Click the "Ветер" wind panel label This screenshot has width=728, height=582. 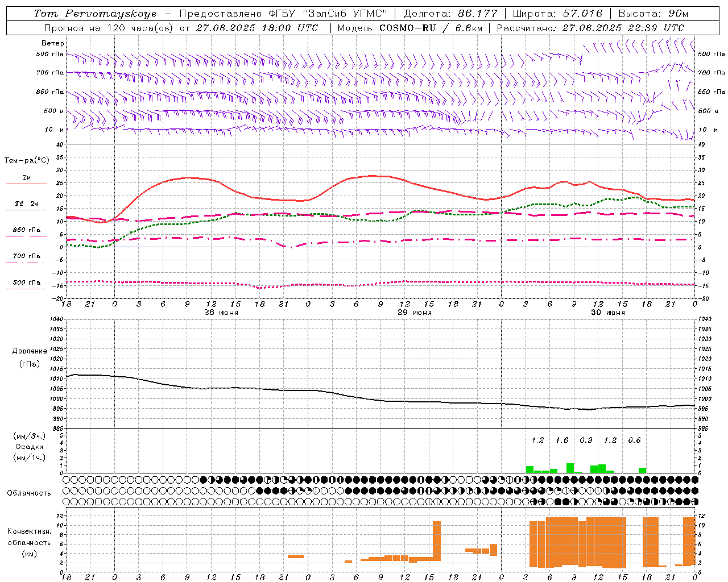pos(53,43)
